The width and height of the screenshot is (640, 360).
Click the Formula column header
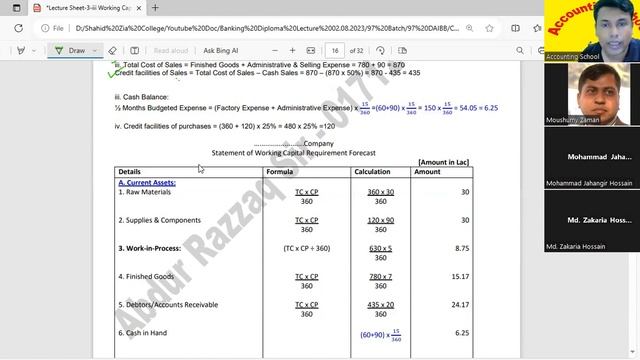pyautogui.click(x=280, y=172)
